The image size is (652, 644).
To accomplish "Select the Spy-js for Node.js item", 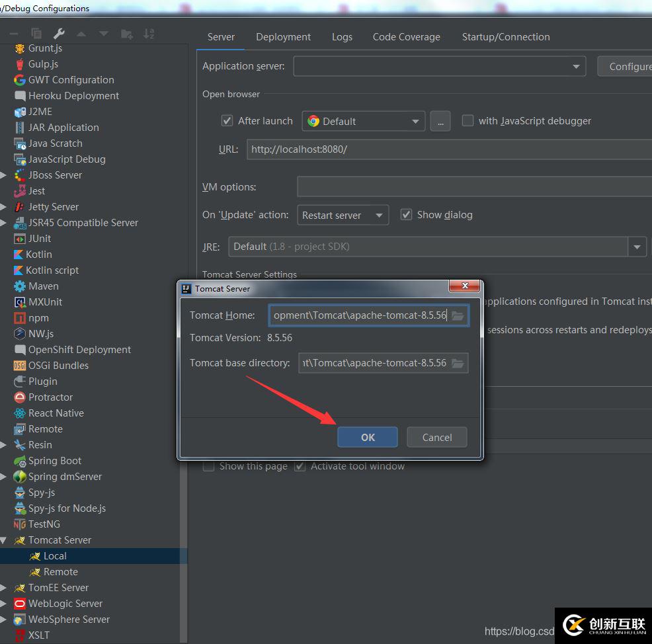I will pos(67,508).
